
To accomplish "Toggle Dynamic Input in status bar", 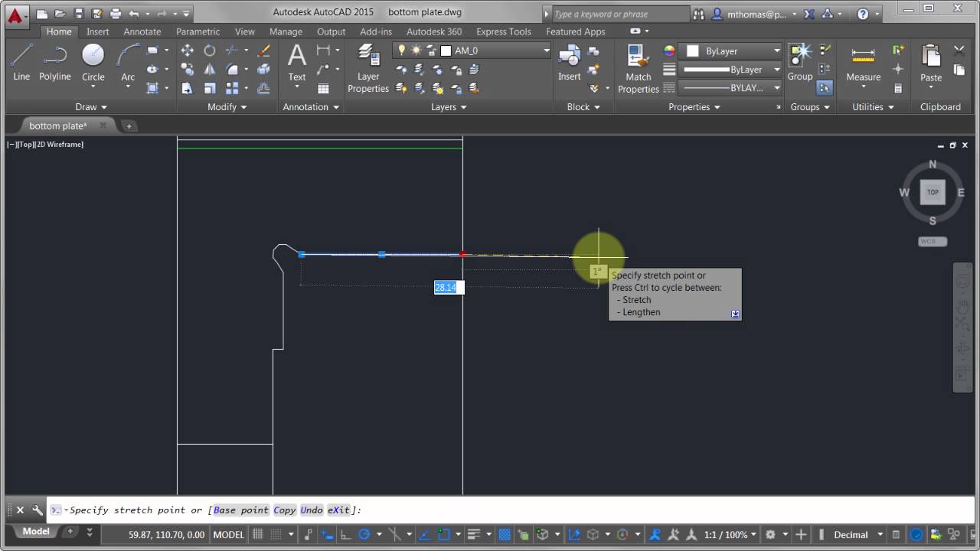I will click(x=328, y=534).
